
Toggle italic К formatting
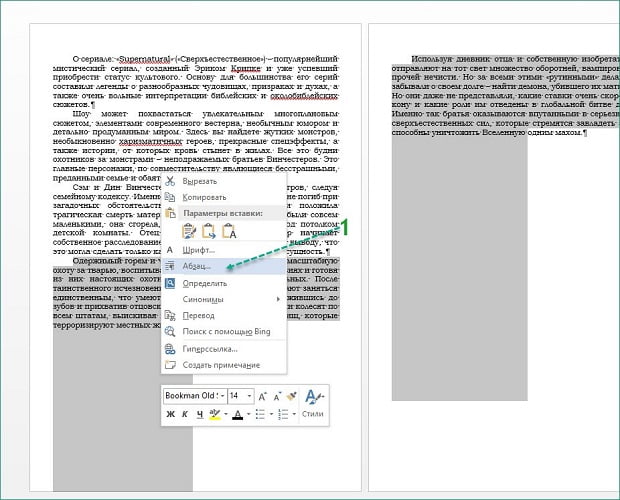tap(185, 414)
